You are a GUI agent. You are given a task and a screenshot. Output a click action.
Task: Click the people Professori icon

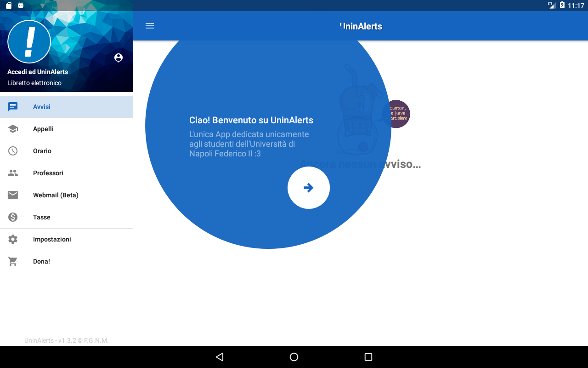pos(13,173)
